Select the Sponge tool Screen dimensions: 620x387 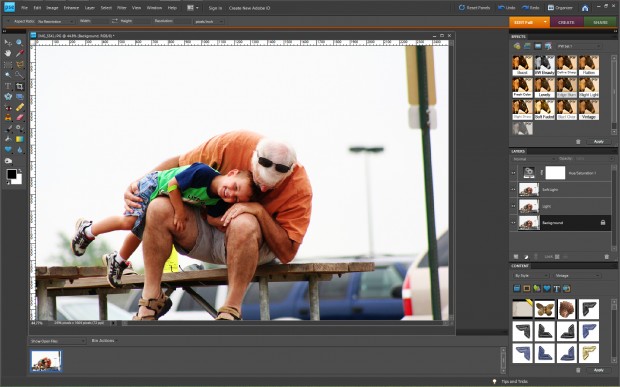tap(8, 161)
